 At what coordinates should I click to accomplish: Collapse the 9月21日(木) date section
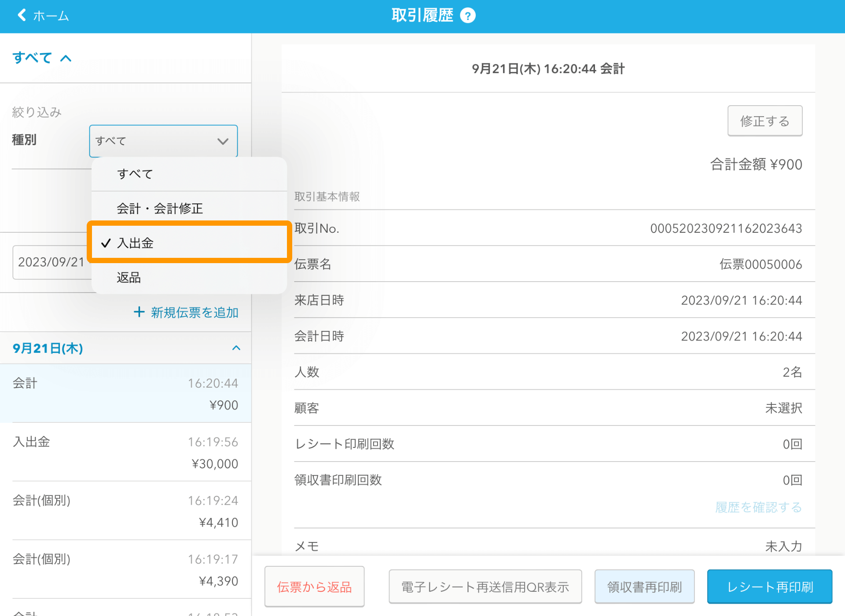click(236, 348)
